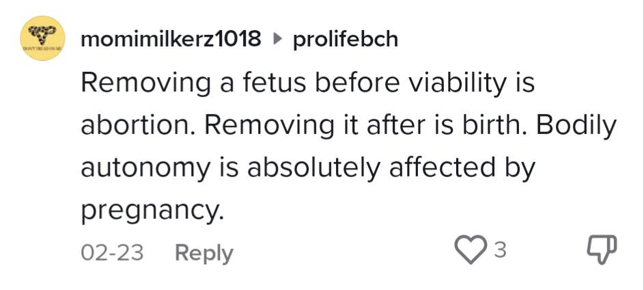
Task: Open momimilkerz1018's profile picture
Action: (x=43, y=40)
